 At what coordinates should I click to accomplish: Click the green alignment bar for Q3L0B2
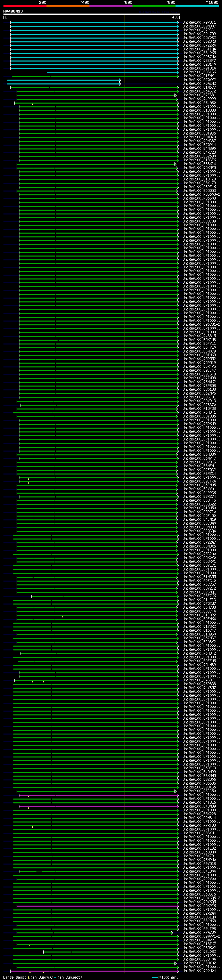tap(111, 952)
